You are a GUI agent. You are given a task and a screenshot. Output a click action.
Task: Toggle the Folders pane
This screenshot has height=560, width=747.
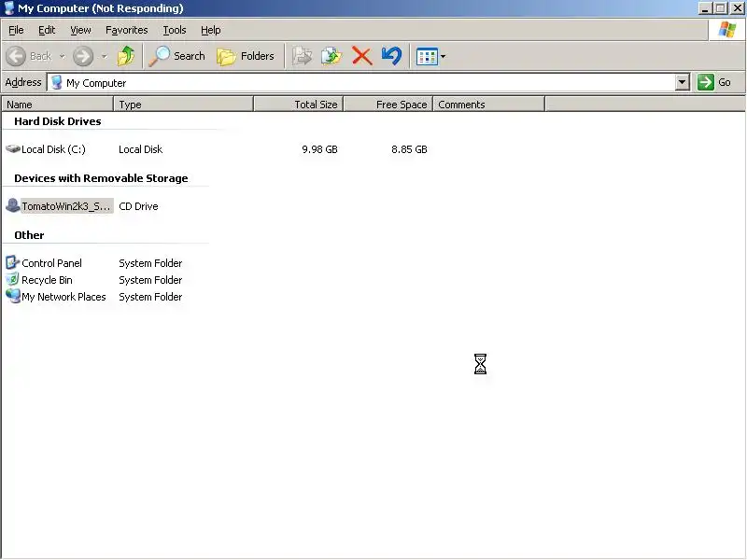click(246, 56)
